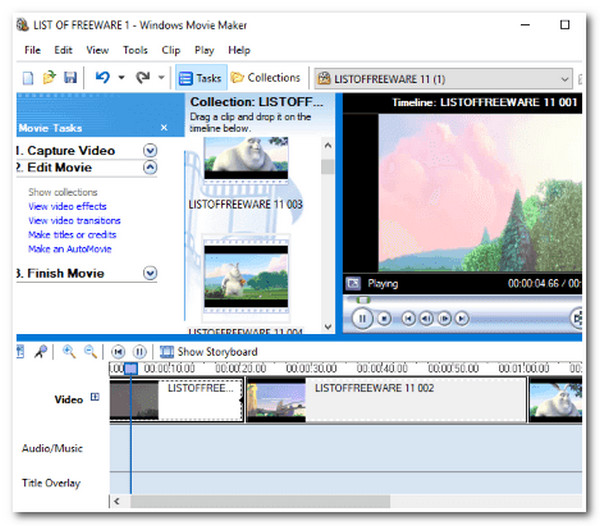The height and width of the screenshot is (526, 600).
Task: Click the collection scrollbar down arrow
Action: [328, 326]
